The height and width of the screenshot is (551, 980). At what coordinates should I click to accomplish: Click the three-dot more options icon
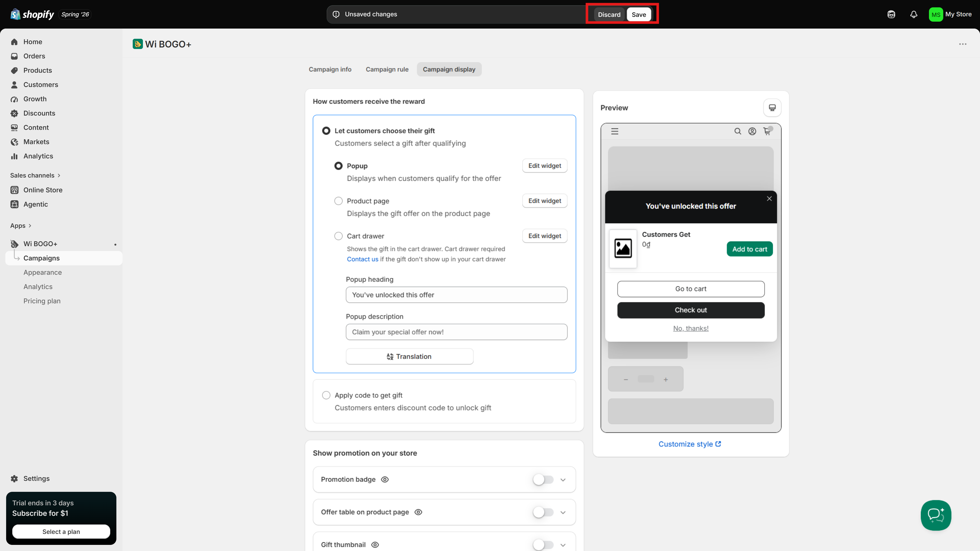coord(962,44)
